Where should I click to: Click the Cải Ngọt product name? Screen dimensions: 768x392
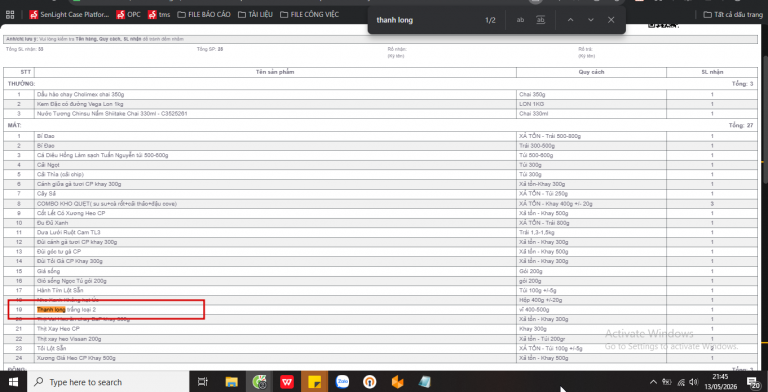click(48, 165)
